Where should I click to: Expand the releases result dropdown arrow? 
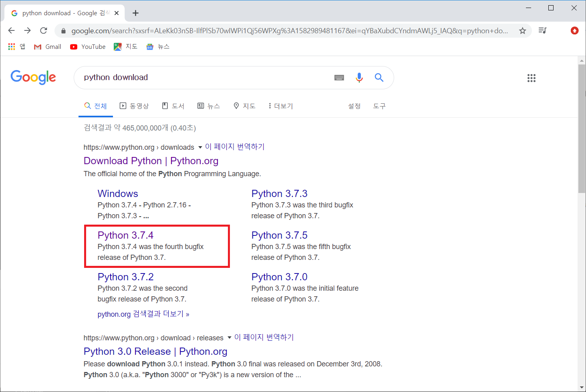tap(229, 338)
